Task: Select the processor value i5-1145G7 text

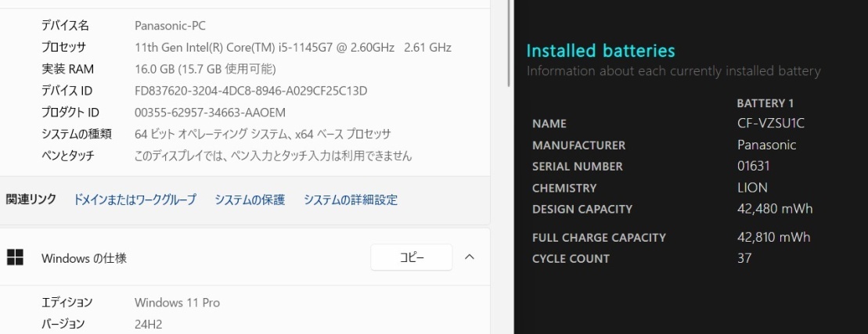Action: (x=293, y=48)
